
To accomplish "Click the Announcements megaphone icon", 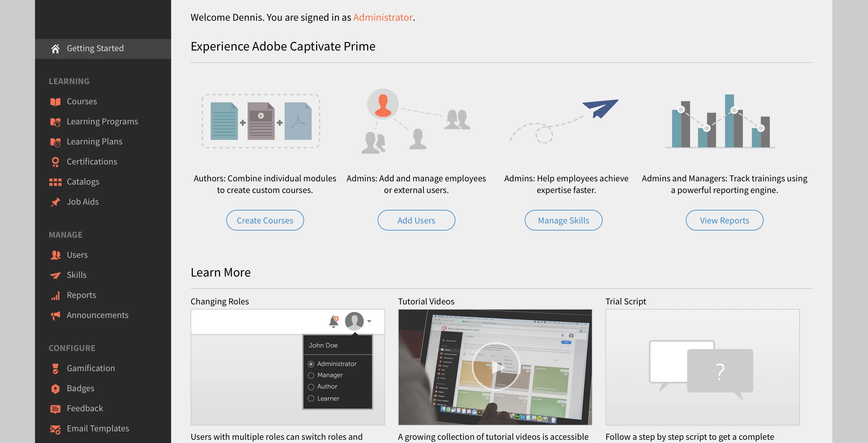I will click(x=55, y=315).
